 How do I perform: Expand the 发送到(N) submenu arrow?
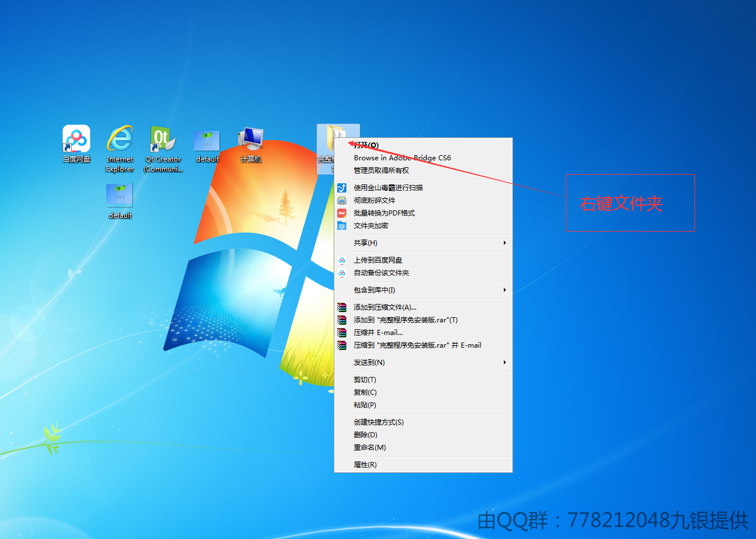pyautogui.click(x=504, y=363)
